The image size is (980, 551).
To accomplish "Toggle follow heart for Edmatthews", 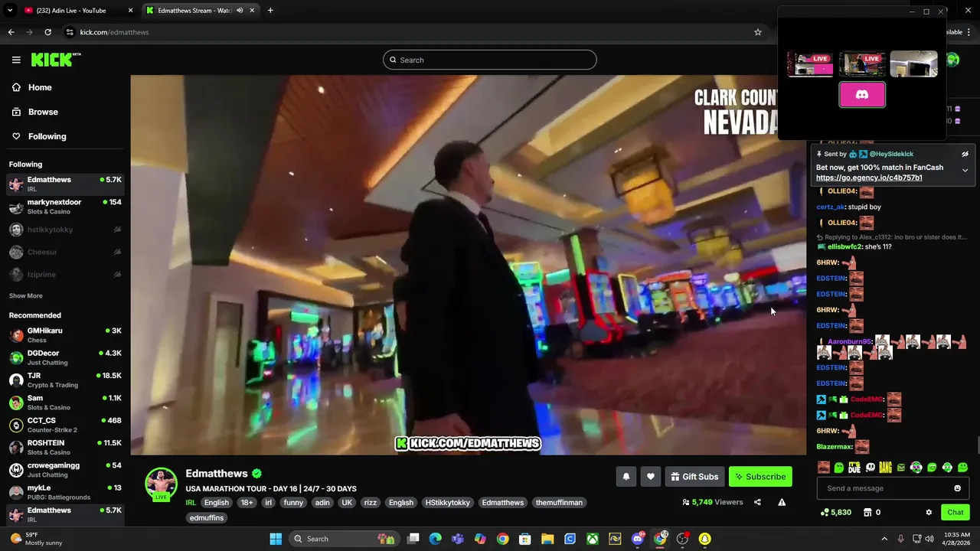I will point(650,477).
